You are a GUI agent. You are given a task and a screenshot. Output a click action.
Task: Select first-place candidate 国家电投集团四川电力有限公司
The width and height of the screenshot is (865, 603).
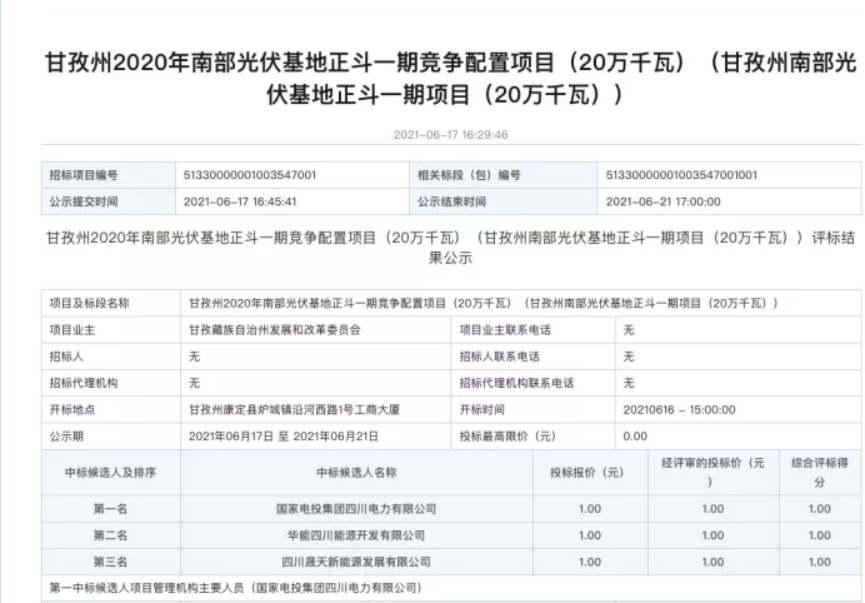(357, 509)
